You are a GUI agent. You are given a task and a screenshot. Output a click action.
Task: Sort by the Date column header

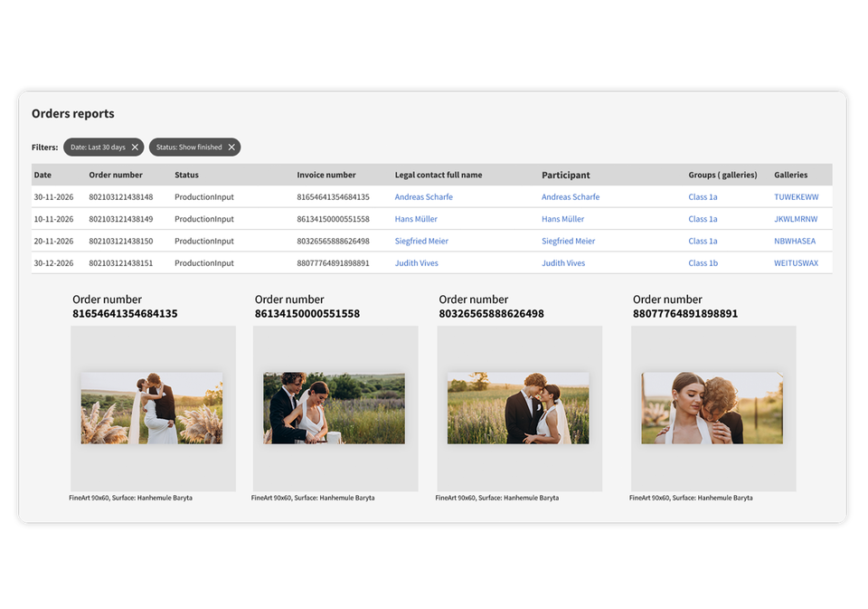tap(42, 176)
